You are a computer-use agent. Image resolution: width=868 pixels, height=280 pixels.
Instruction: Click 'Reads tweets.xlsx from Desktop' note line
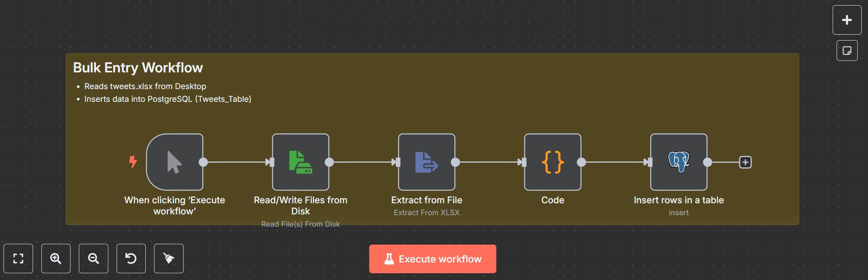[x=145, y=86]
